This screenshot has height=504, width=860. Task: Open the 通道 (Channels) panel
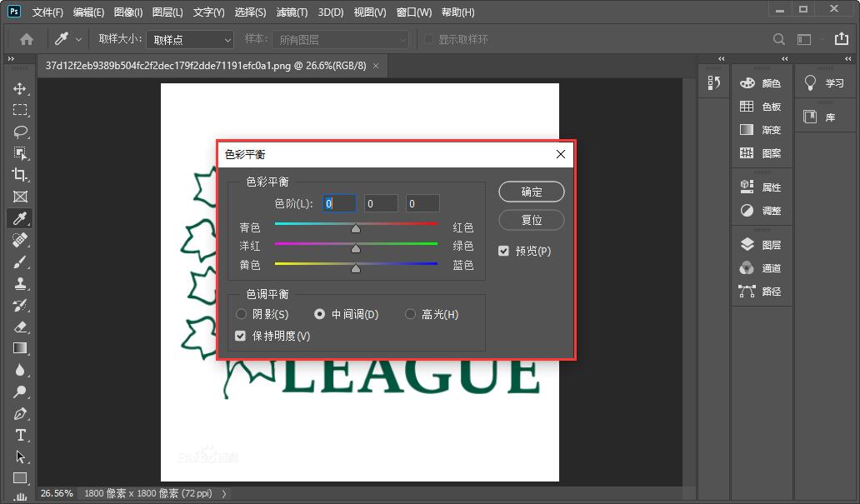coord(761,267)
